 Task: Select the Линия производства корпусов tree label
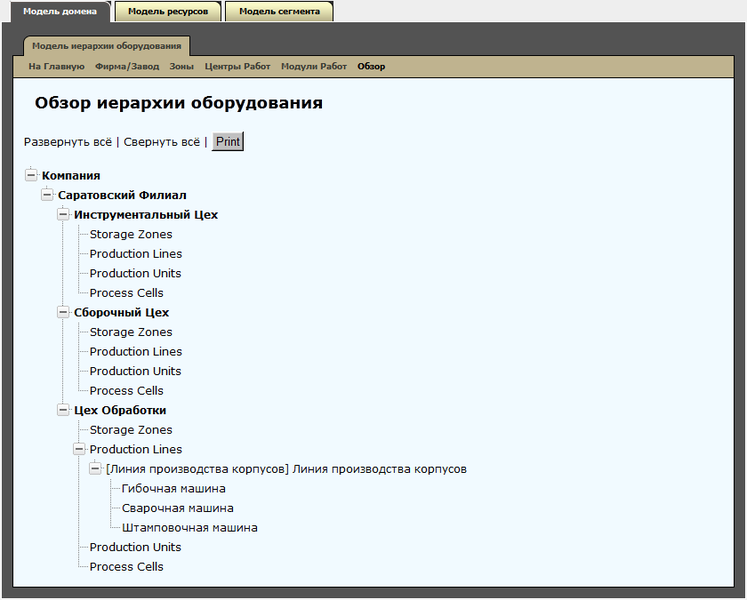click(x=286, y=469)
